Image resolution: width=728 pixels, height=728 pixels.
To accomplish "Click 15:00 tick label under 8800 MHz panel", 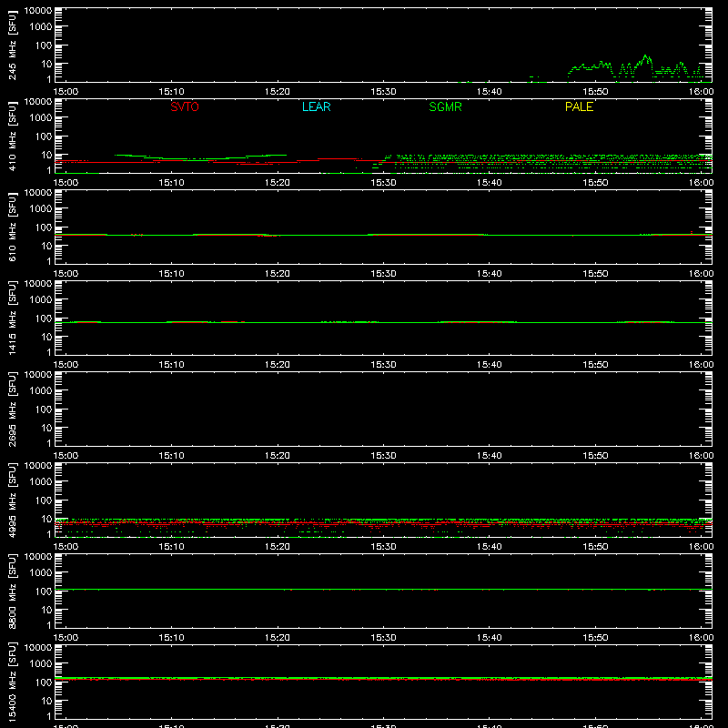I will pos(66,638).
